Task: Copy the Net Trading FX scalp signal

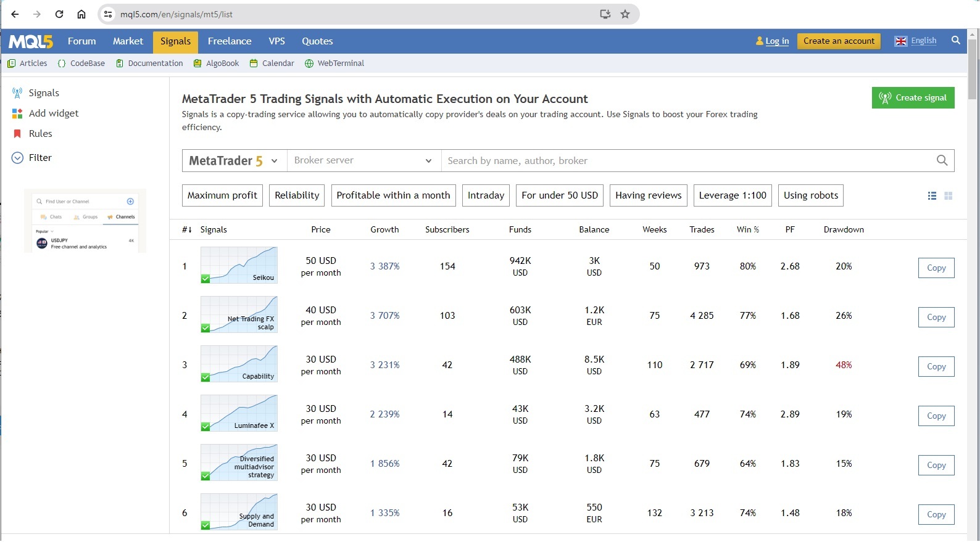Action: 936,318
